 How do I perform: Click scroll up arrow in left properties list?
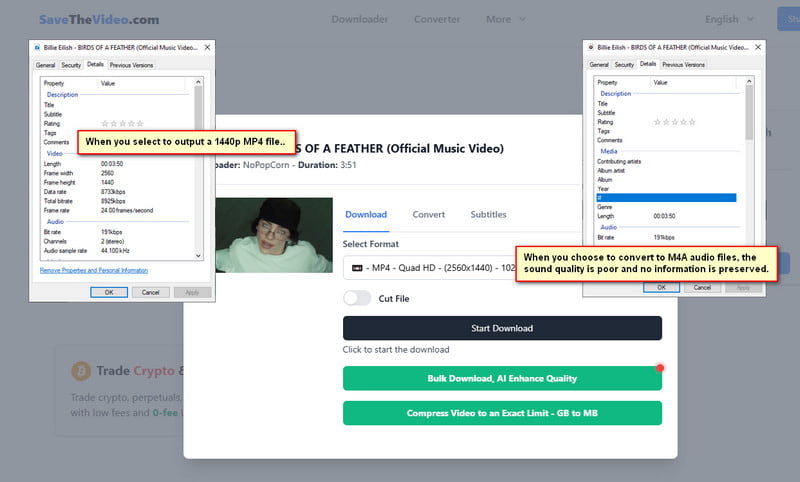point(198,82)
